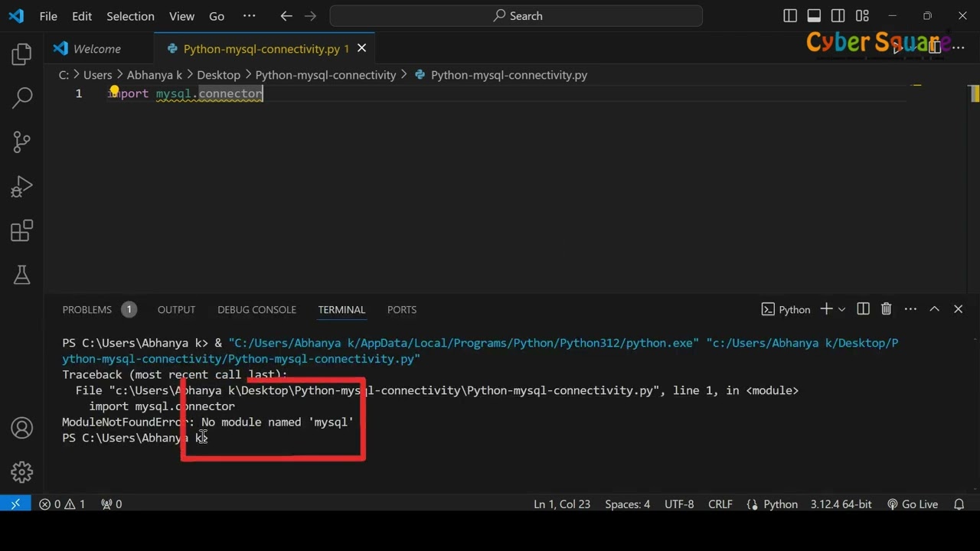The width and height of the screenshot is (980, 551).
Task: Switch to the Problems panel tab
Action: coord(87,310)
